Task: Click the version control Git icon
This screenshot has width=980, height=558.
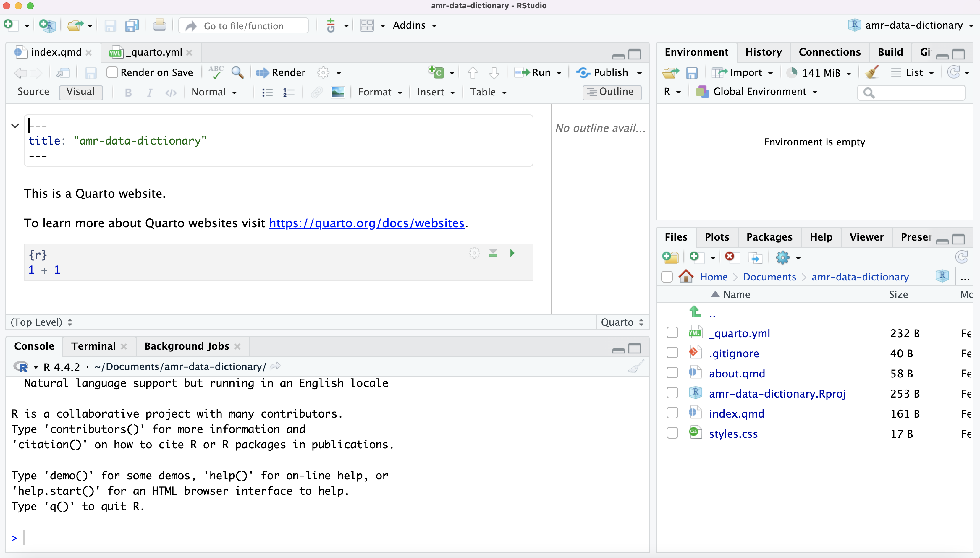Action: pos(331,25)
